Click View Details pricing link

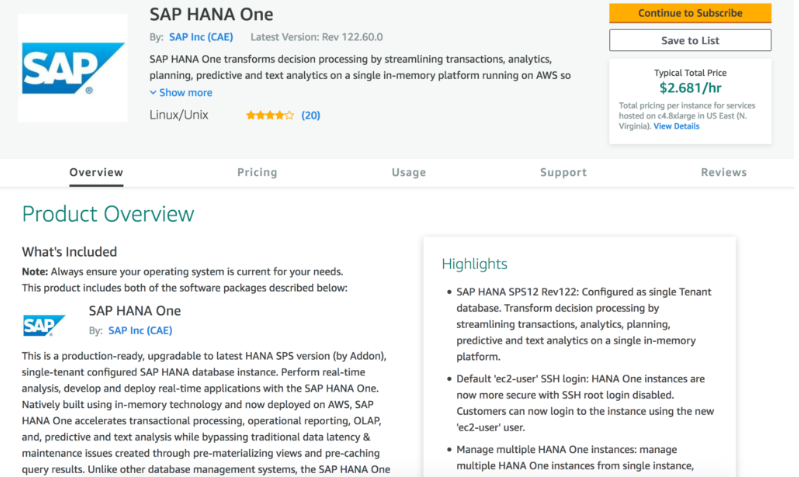(x=676, y=126)
